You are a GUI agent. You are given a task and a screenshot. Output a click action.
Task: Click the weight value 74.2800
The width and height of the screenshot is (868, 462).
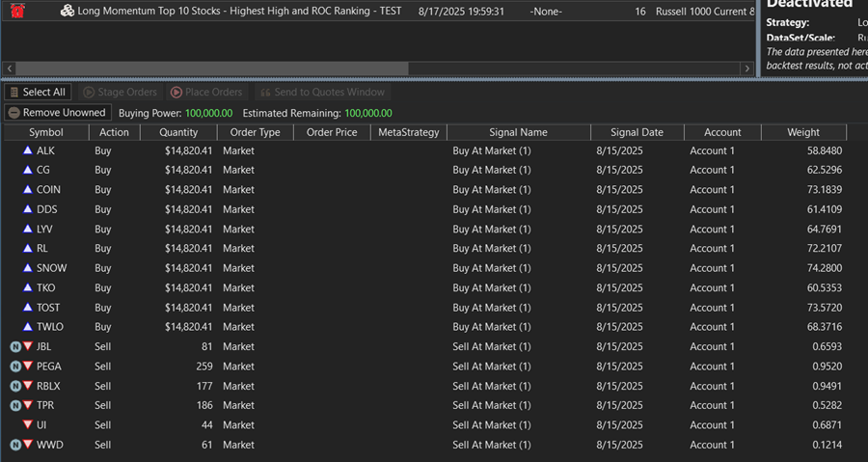(825, 268)
